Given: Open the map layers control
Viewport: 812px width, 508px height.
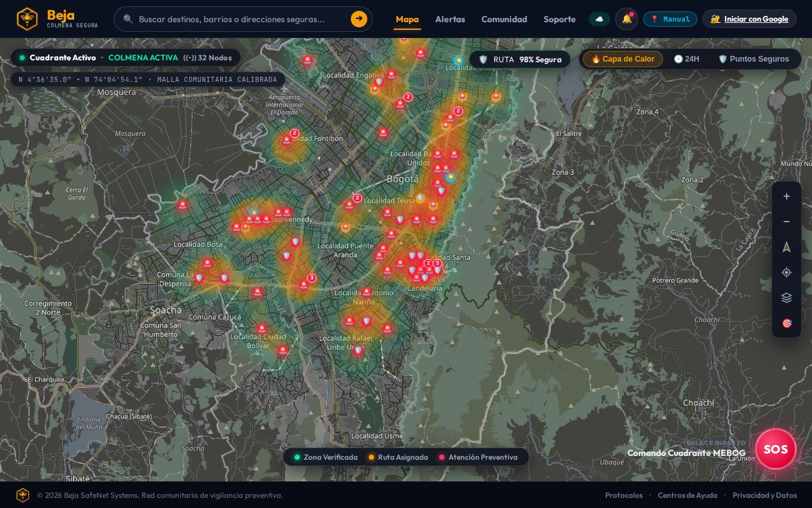Looking at the screenshot, I should 787,298.
